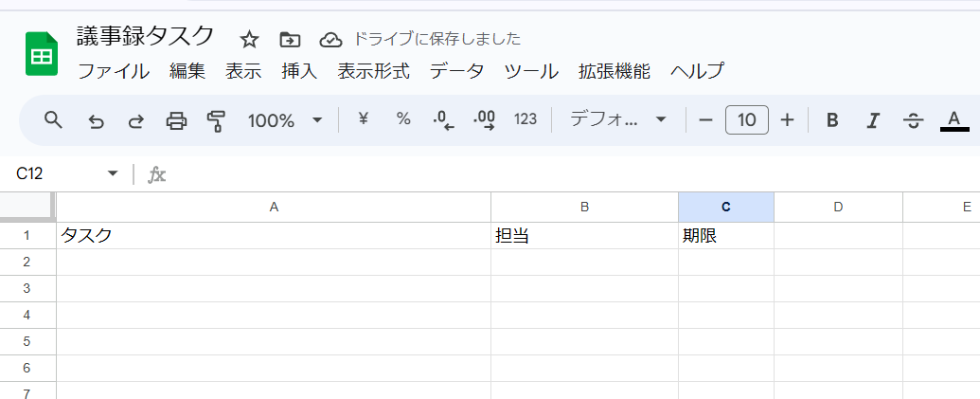Open the text color picker
980x399 pixels.
click(954, 120)
